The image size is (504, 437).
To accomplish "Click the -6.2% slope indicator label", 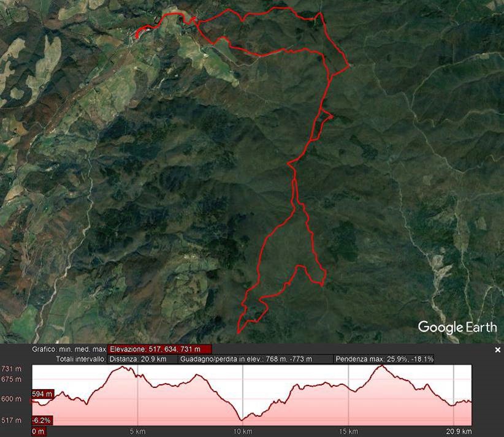I will [x=42, y=420].
